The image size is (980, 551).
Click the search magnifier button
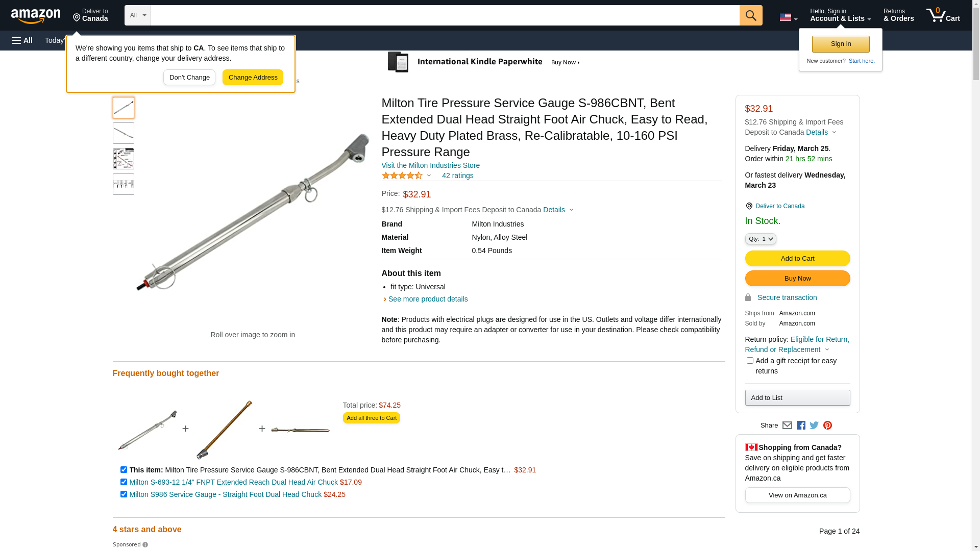pyautogui.click(x=750, y=15)
